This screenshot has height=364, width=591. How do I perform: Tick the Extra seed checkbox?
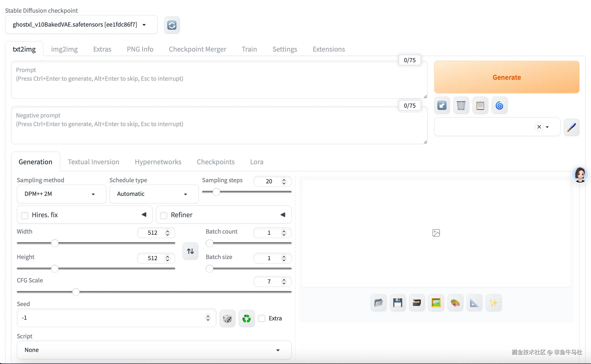tap(262, 318)
